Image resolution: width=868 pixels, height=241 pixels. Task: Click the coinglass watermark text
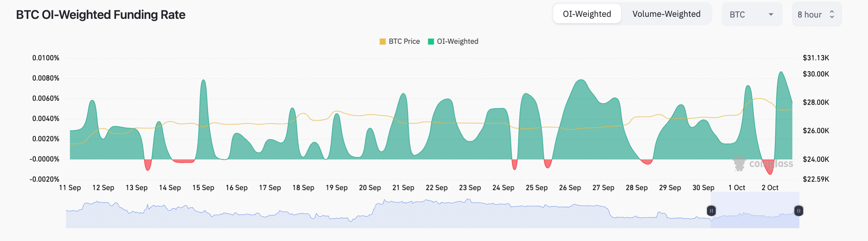pos(771,164)
